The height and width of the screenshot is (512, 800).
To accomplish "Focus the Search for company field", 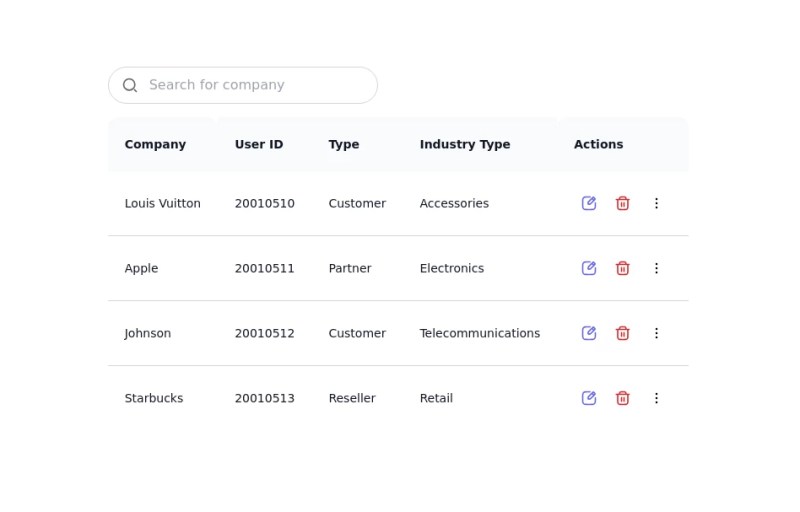I will point(255,85).
